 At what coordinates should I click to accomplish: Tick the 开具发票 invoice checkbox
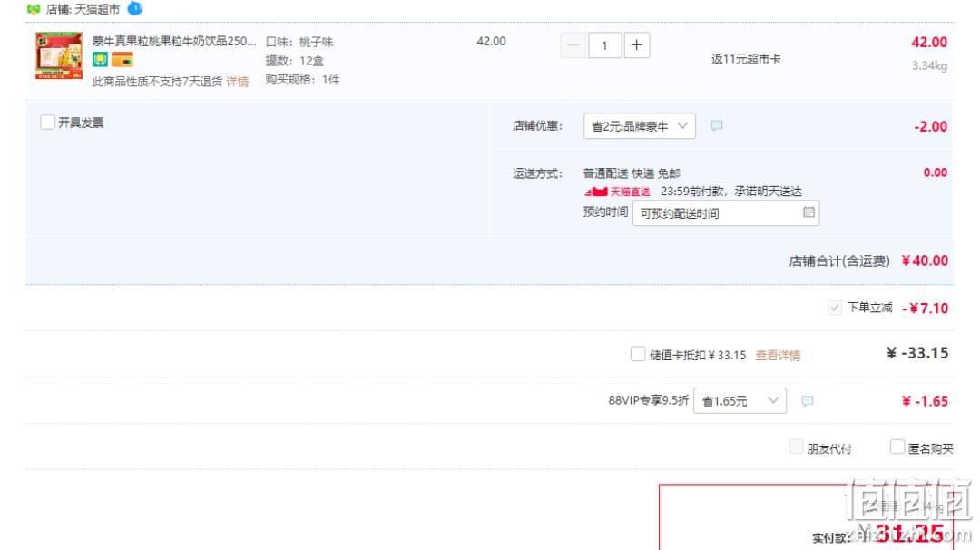47,122
